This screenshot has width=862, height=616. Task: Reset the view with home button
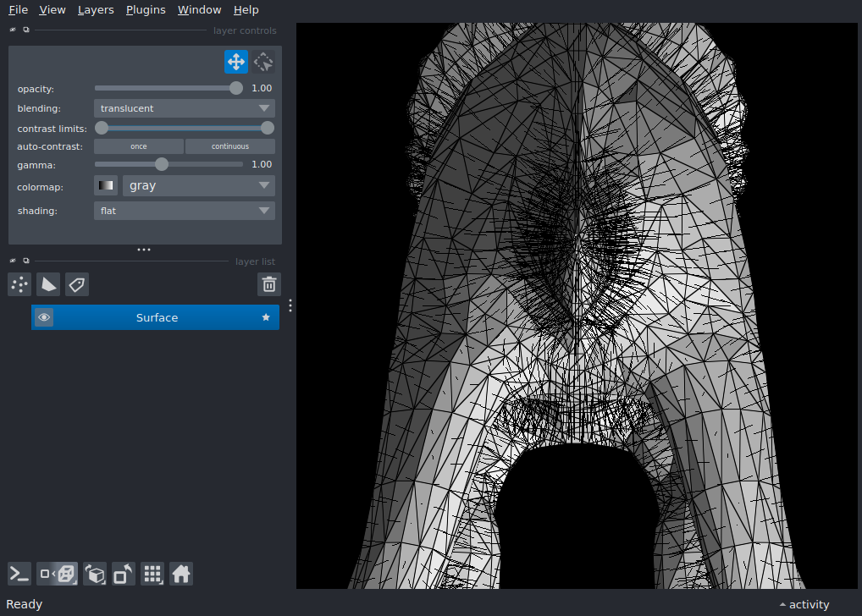181,574
